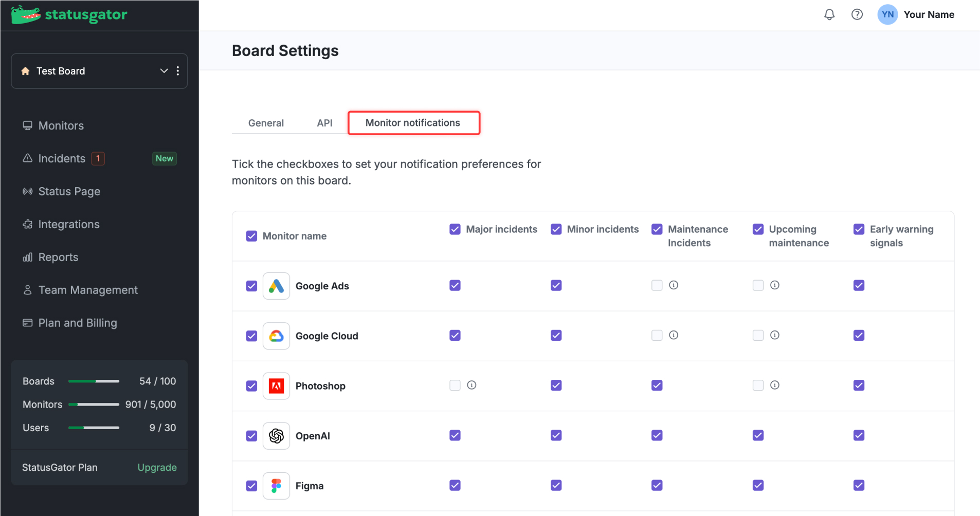Click the Google Cloud logo icon
Screen dimensions: 980x516
[276, 336]
